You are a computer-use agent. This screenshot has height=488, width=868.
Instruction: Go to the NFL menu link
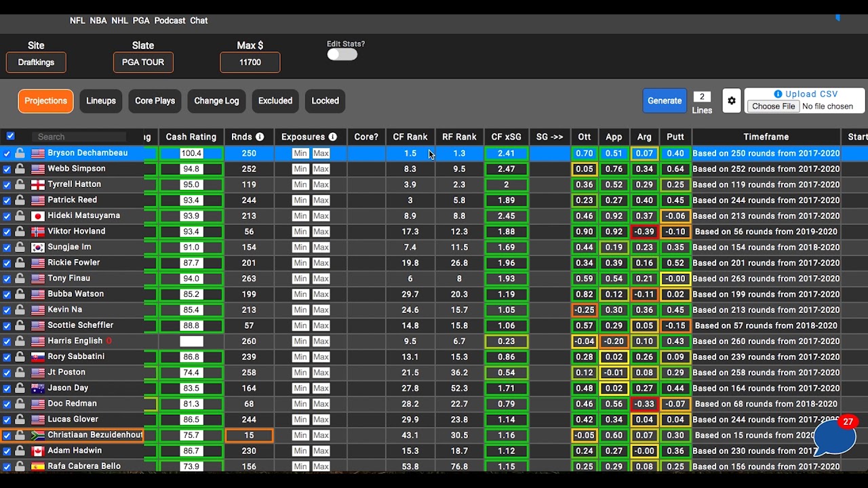77,21
